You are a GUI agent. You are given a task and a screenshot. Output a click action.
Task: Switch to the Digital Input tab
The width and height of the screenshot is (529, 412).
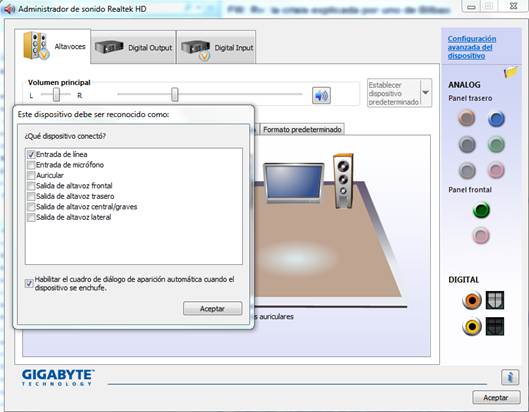[216, 48]
